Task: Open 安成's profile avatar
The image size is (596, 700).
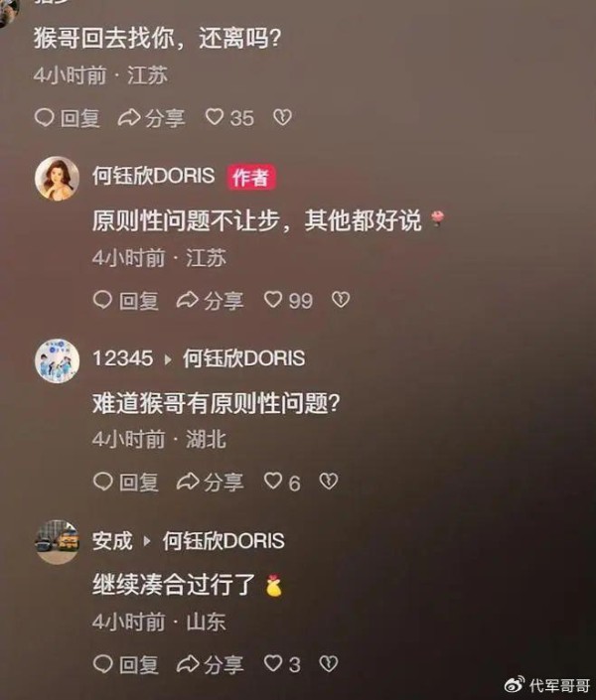Action: [x=58, y=542]
